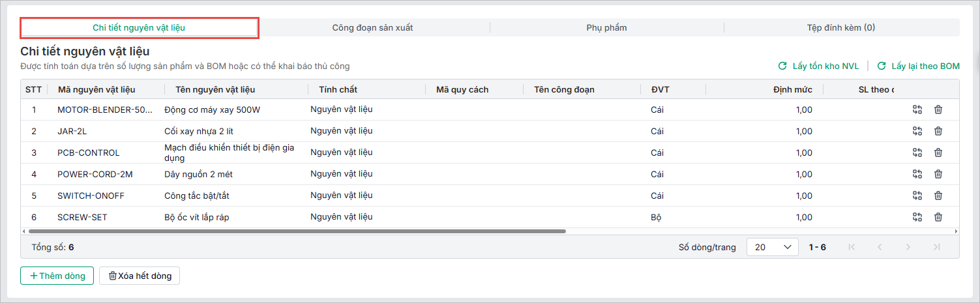Open the rows-per-page dropdown showing 20
Screen dimensions: 980x303
[x=772, y=247]
